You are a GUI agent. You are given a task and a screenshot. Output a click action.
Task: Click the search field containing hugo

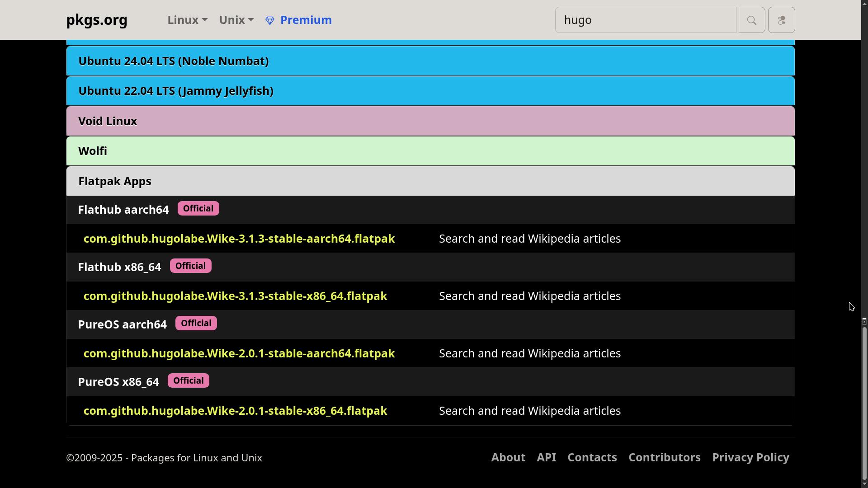pyautogui.click(x=645, y=20)
